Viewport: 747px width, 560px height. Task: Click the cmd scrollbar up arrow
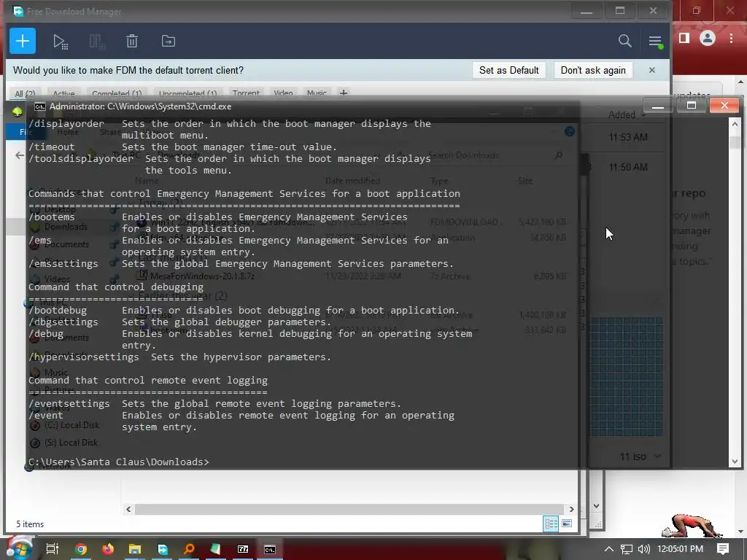click(734, 124)
